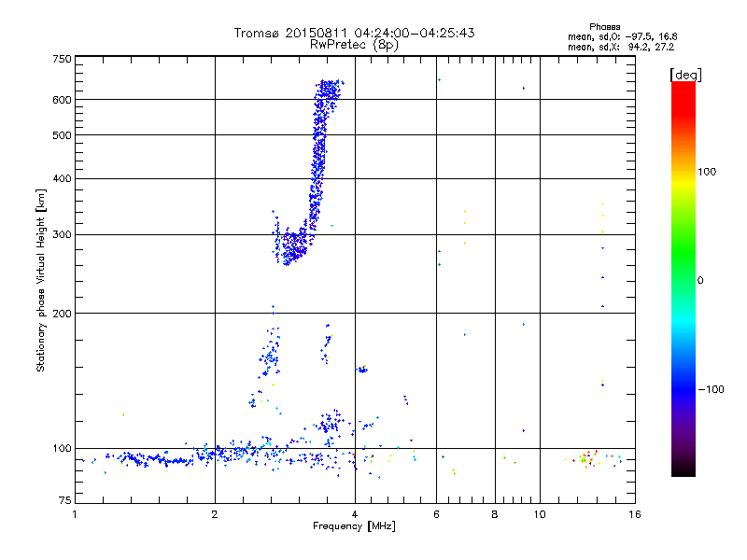Click the "Frequency [MHz]" axis label
Screen dimensions: 747x560
pyautogui.click(x=354, y=526)
